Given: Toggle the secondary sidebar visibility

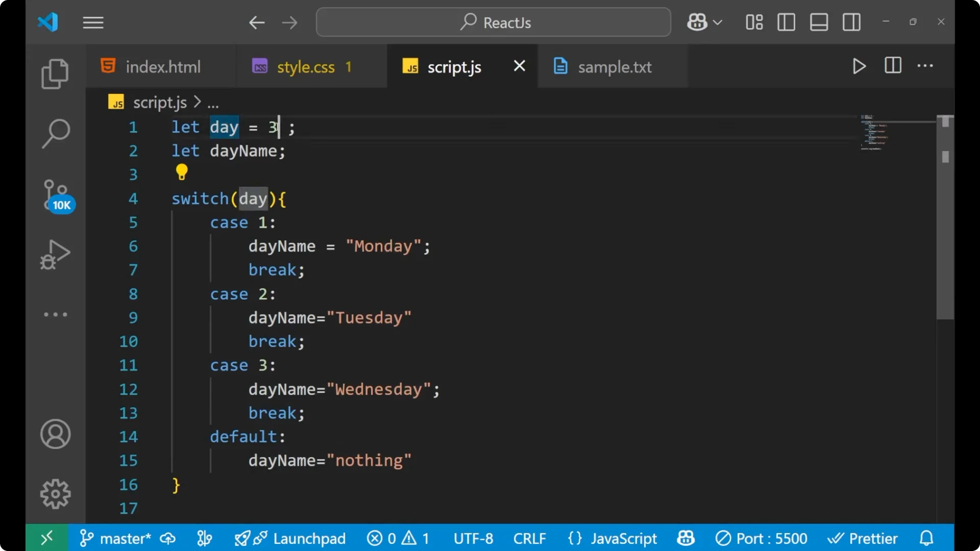Looking at the screenshot, I should coord(851,22).
